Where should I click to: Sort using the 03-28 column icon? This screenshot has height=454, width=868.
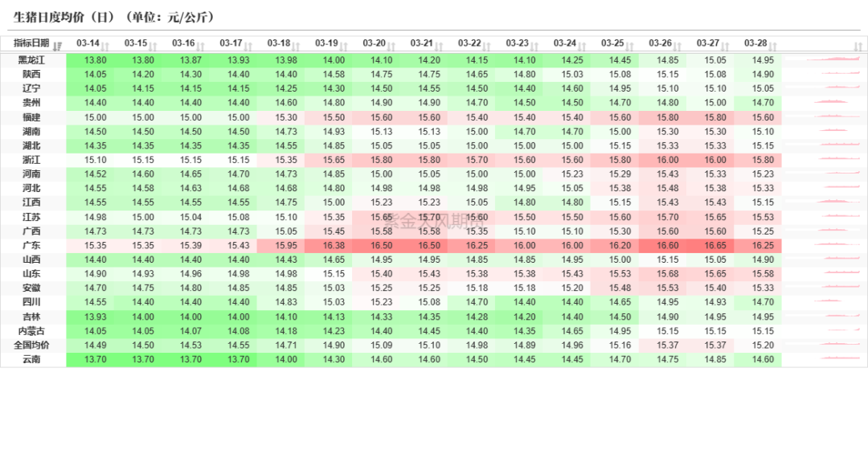tap(773, 47)
